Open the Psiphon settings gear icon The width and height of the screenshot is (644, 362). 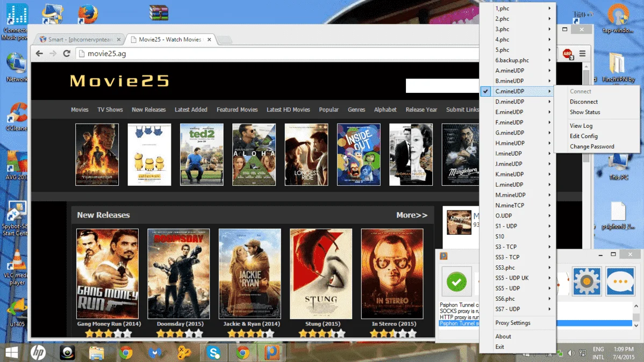coord(586,281)
